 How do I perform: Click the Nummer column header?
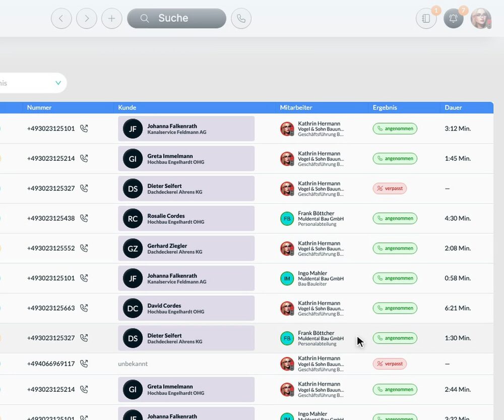(39, 108)
